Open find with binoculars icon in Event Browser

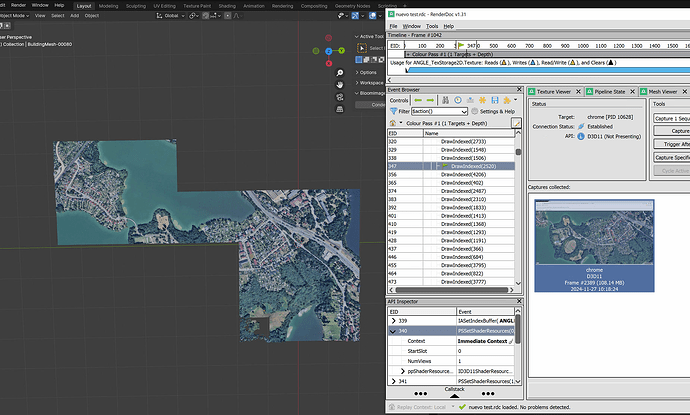click(x=445, y=100)
